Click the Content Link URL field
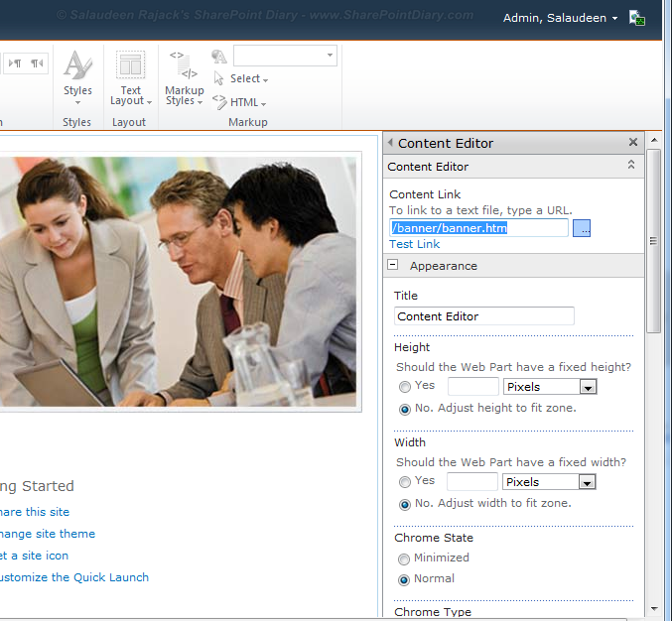This screenshot has width=672, height=621. tap(478, 228)
